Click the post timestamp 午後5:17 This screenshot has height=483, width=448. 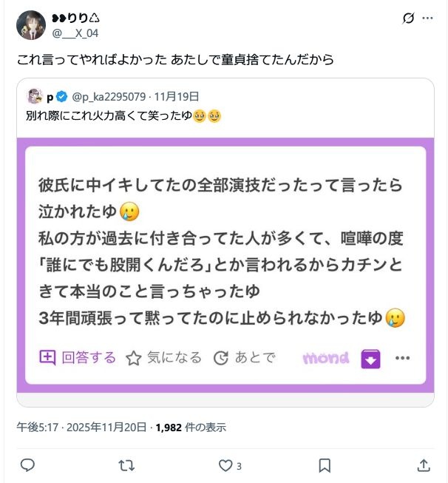(33, 427)
